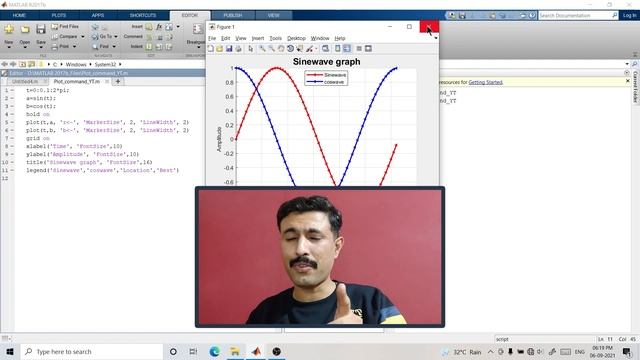Image resolution: width=640 pixels, height=360 pixels.
Task: Click the Comment percent icon in Edit group
Action: pyautogui.click(x=149, y=37)
